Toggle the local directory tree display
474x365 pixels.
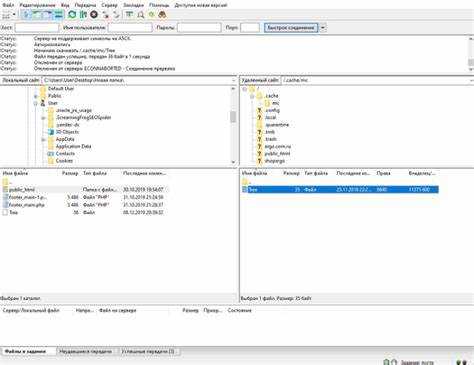click(x=37, y=15)
